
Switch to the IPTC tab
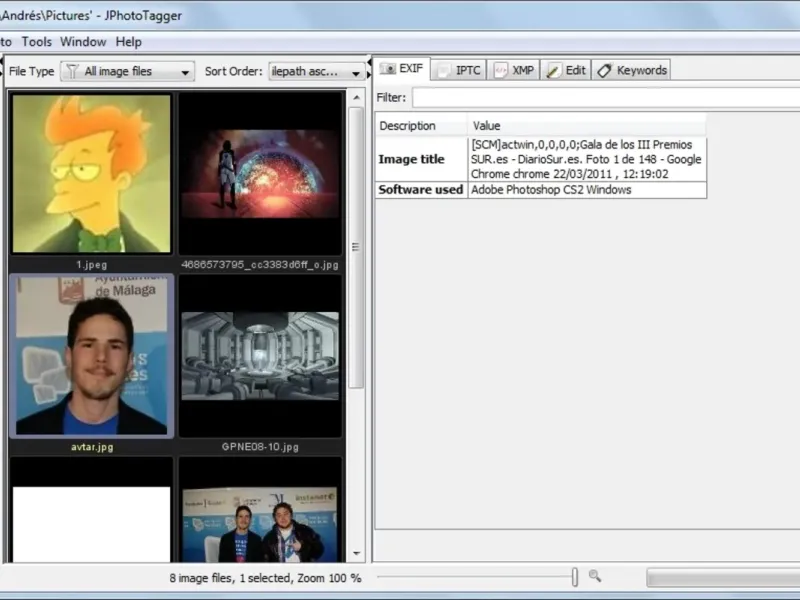[459, 70]
